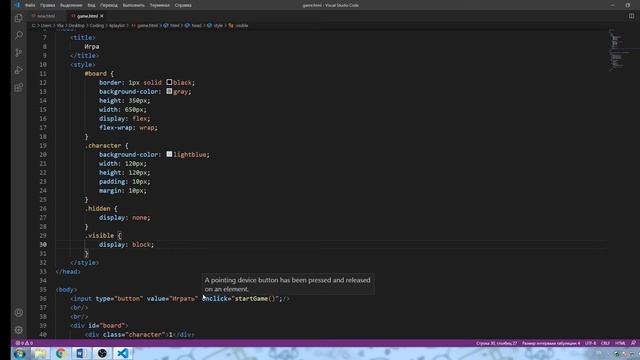Click the #board selector on line 11

click(x=96, y=73)
